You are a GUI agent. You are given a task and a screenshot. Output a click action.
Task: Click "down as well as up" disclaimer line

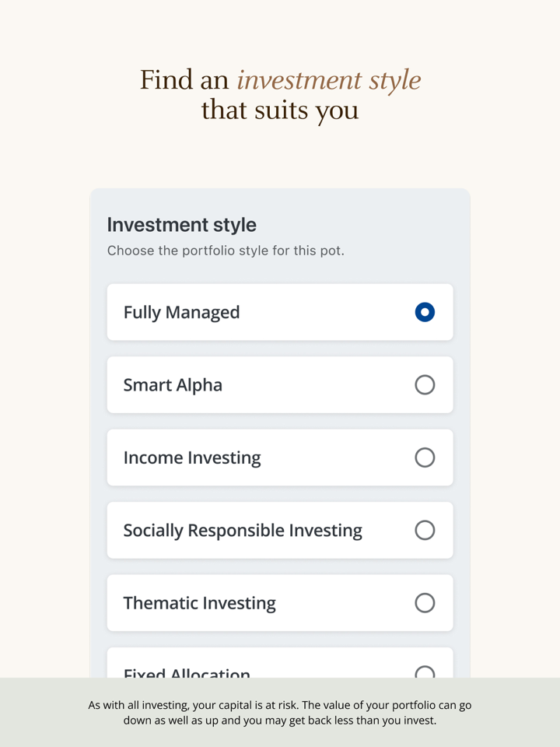[x=280, y=721]
